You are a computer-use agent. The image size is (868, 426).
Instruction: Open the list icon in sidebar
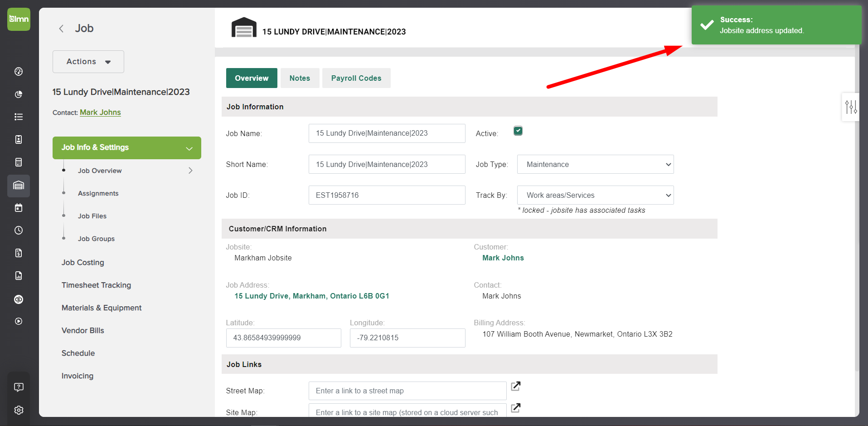[19, 117]
